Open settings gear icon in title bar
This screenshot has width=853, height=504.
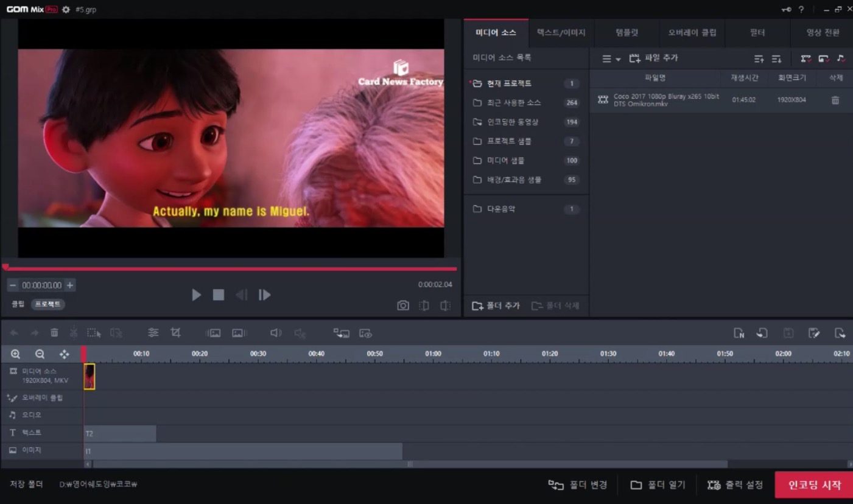[66, 10]
